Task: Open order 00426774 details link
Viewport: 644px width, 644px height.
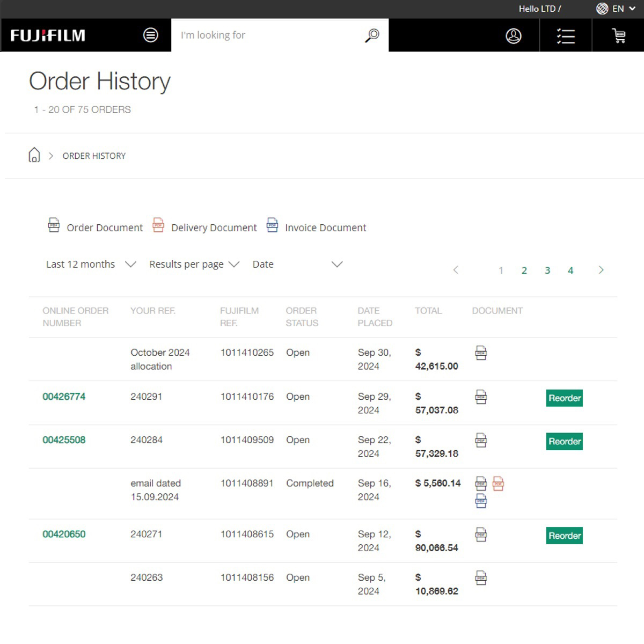Action: 64,397
